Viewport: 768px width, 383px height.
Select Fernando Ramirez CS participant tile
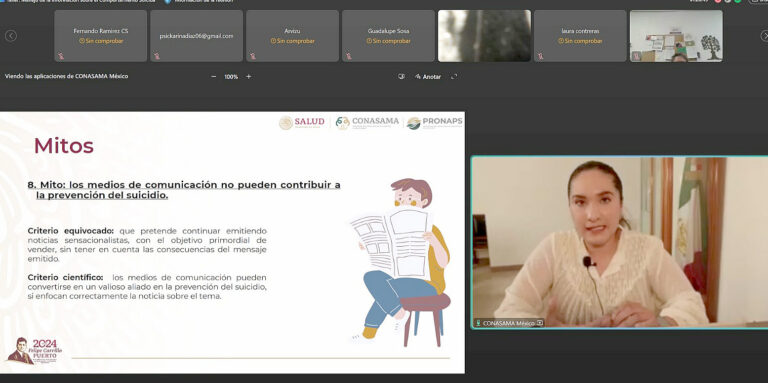[x=100, y=36]
